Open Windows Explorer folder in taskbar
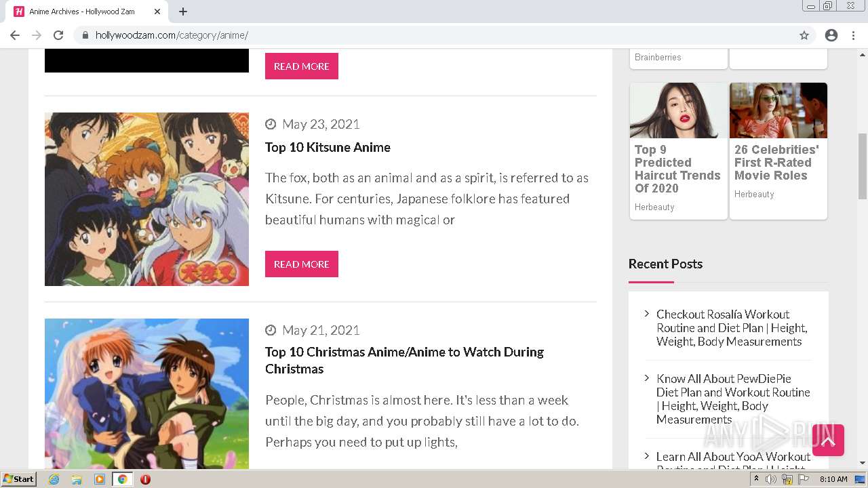Screen dimensions: 868x488 [77, 479]
